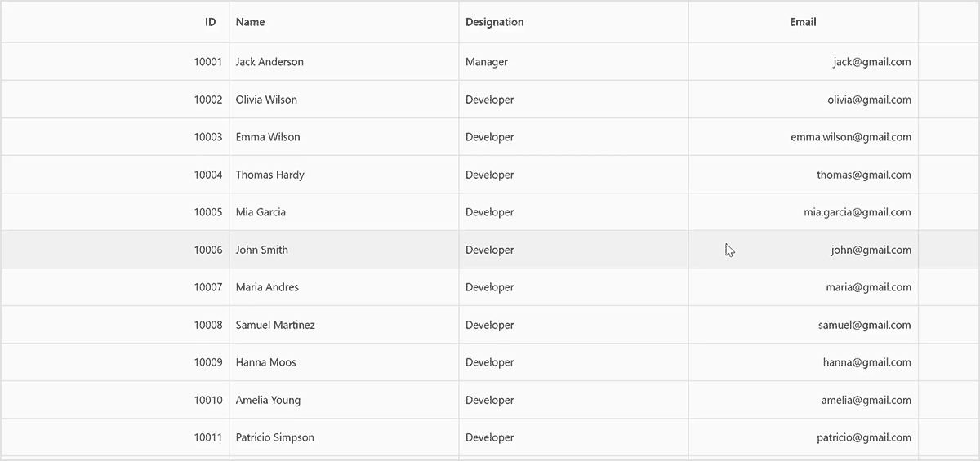Click the ID cell 10005

click(207, 212)
